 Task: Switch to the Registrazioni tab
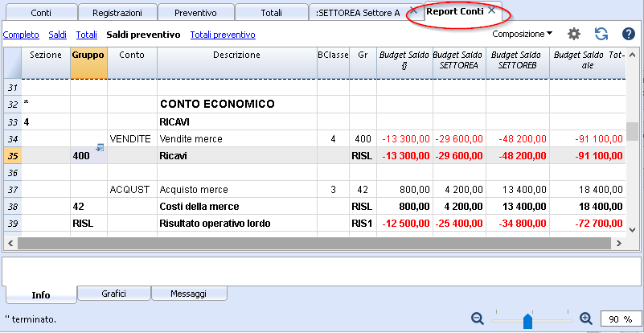pos(117,13)
